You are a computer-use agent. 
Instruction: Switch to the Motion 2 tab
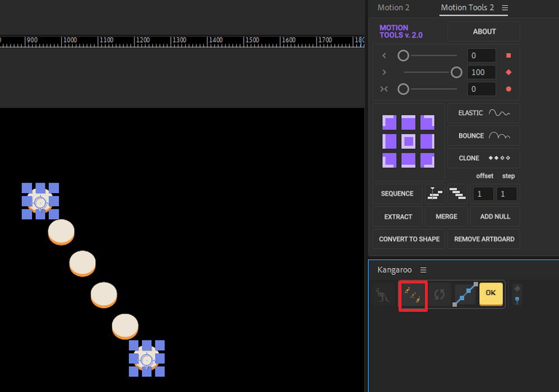click(393, 8)
